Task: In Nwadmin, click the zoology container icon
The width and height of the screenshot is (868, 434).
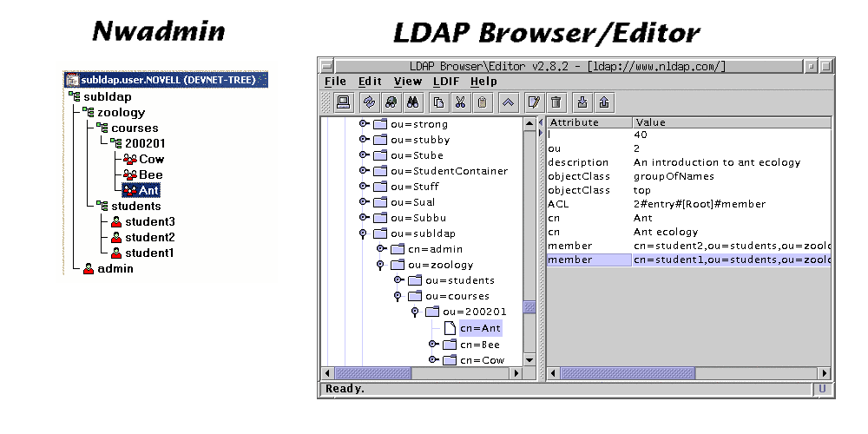Action: pos(89,112)
